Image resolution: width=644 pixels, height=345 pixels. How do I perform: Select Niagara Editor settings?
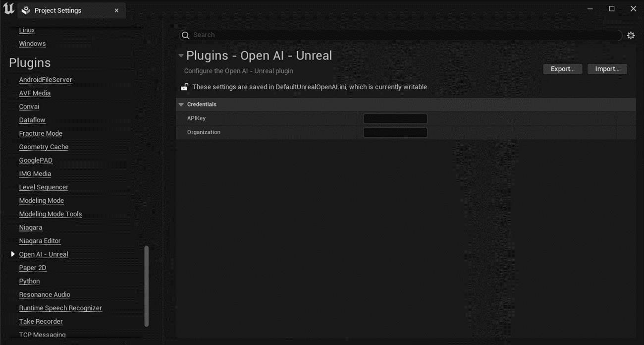tap(40, 240)
